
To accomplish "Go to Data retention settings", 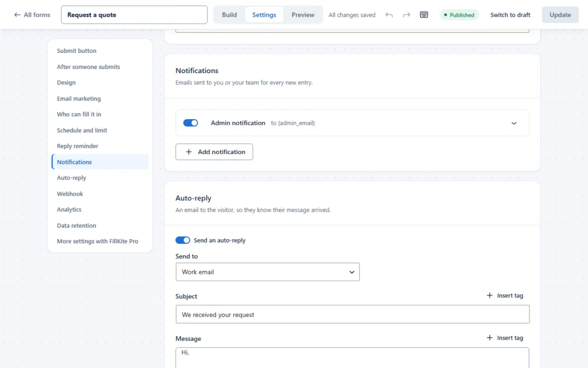I will tap(100, 225).
